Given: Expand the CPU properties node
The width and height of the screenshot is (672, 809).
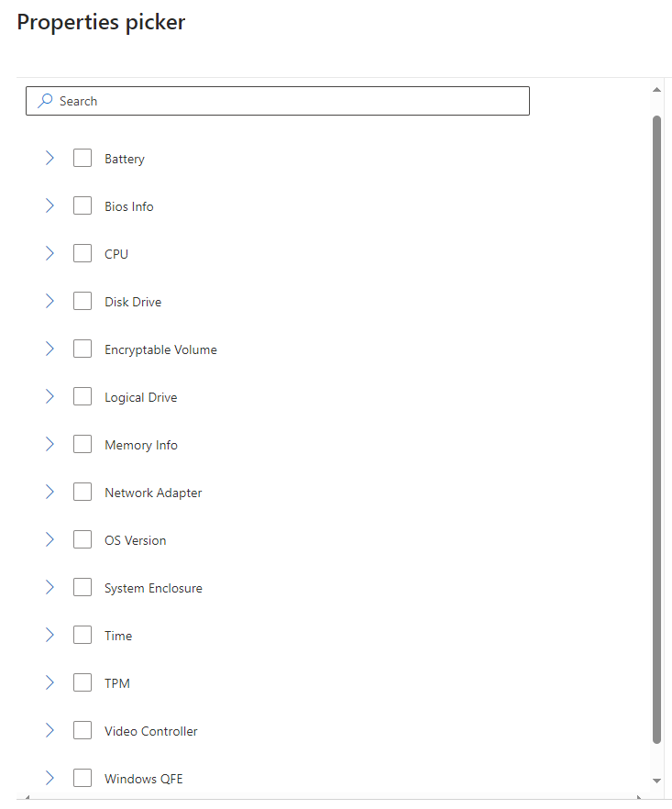Looking at the screenshot, I should (x=50, y=253).
